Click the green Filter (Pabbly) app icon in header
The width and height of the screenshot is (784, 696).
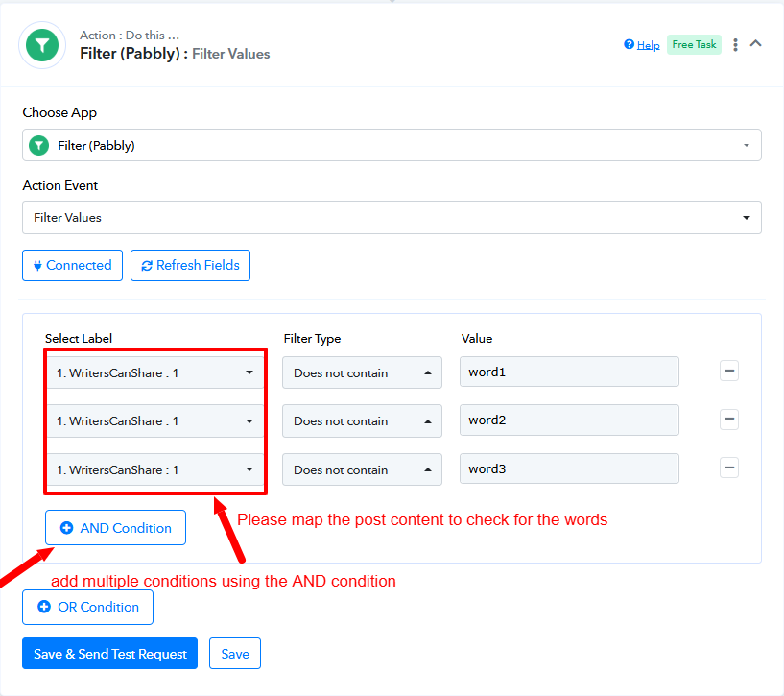[42, 45]
